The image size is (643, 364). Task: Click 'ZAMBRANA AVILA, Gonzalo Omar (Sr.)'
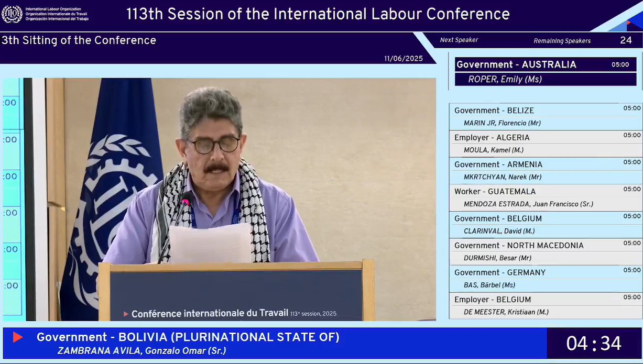[x=141, y=351]
